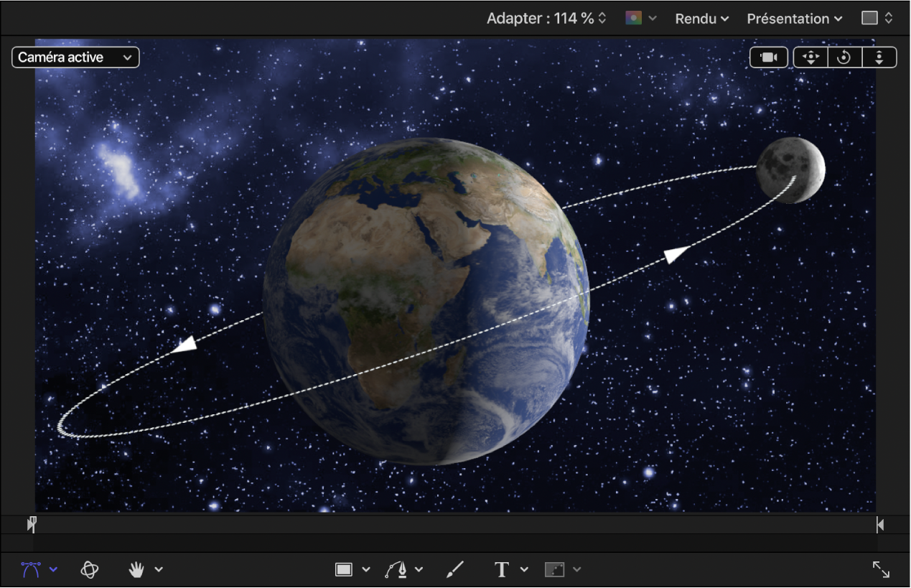Toggle the 3D dolly view control
The image size is (911, 588).
click(x=879, y=57)
